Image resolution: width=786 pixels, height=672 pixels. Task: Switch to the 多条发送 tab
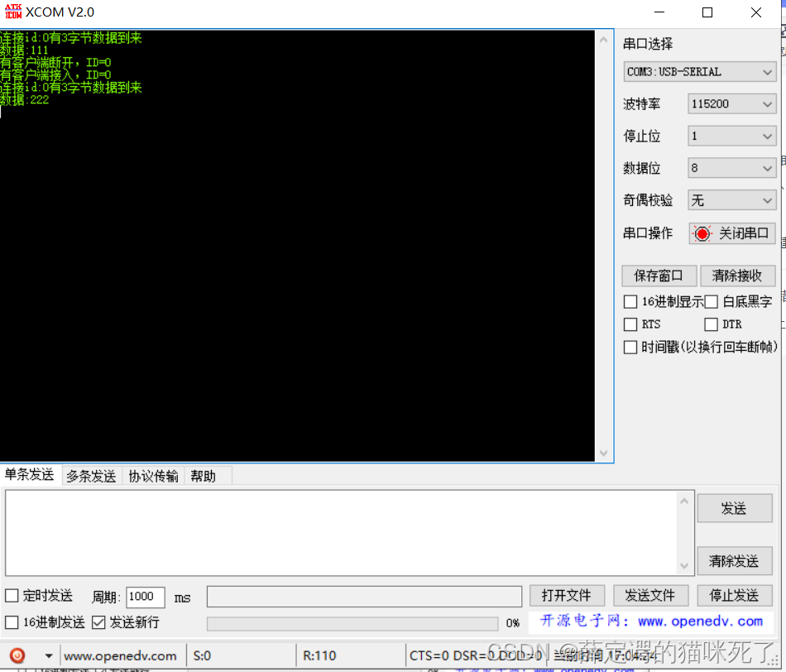point(91,476)
